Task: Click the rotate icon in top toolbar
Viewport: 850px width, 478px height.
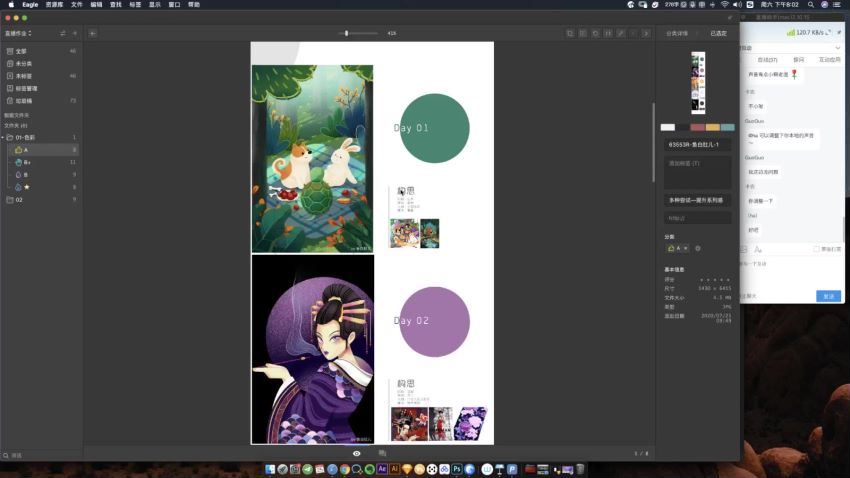Action: coord(595,34)
